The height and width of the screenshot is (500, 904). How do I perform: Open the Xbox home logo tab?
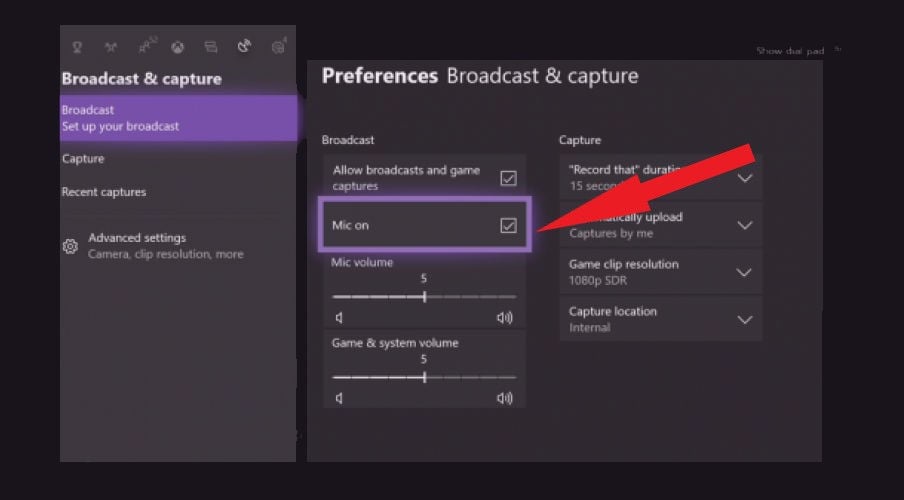176,47
